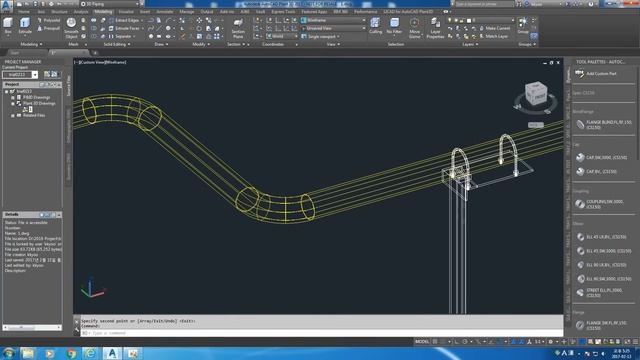Select the Move Gizmo tool

coord(414,28)
